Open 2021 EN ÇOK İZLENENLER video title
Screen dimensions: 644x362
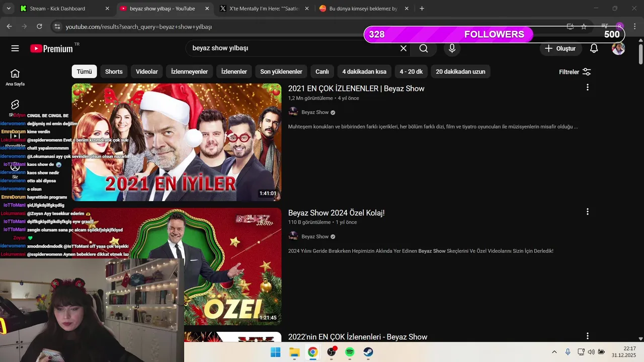click(x=356, y=88)
